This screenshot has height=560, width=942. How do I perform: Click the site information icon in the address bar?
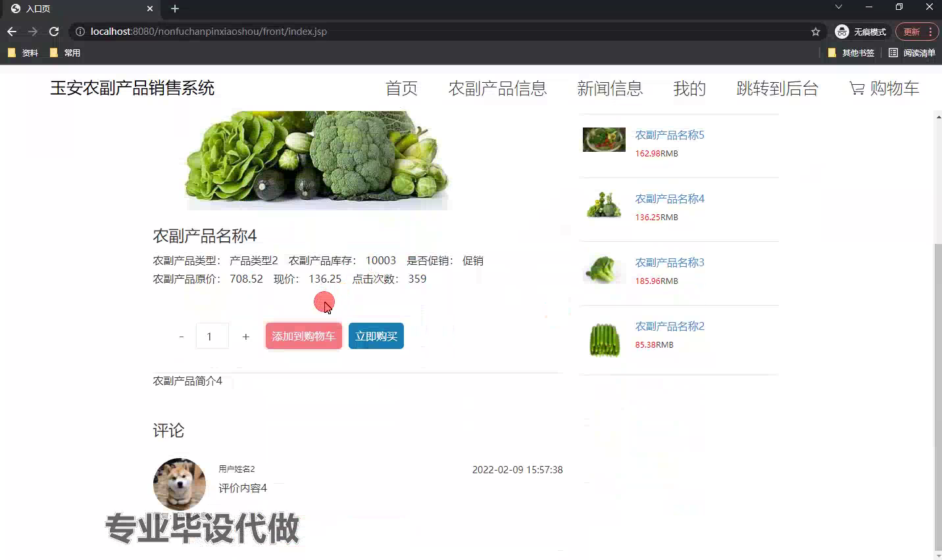80,32
